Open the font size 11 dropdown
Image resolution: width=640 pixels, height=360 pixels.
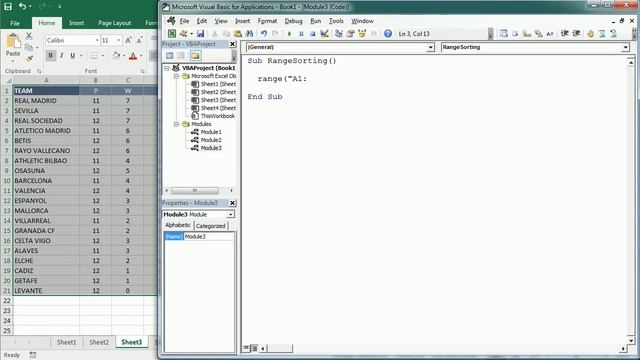(119, 40)
